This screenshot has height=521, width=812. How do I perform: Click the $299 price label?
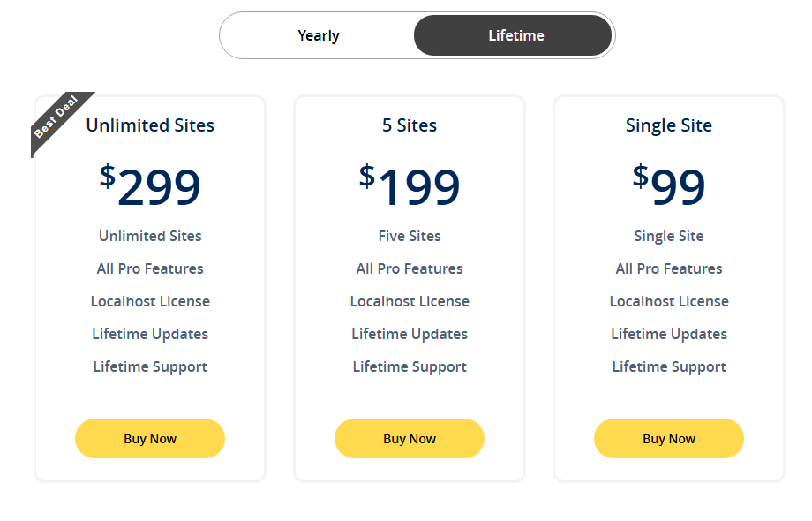149,185
